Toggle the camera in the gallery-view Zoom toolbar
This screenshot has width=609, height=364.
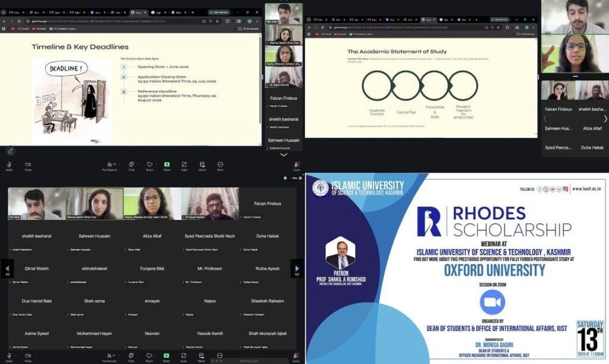(x=27, y=357)
